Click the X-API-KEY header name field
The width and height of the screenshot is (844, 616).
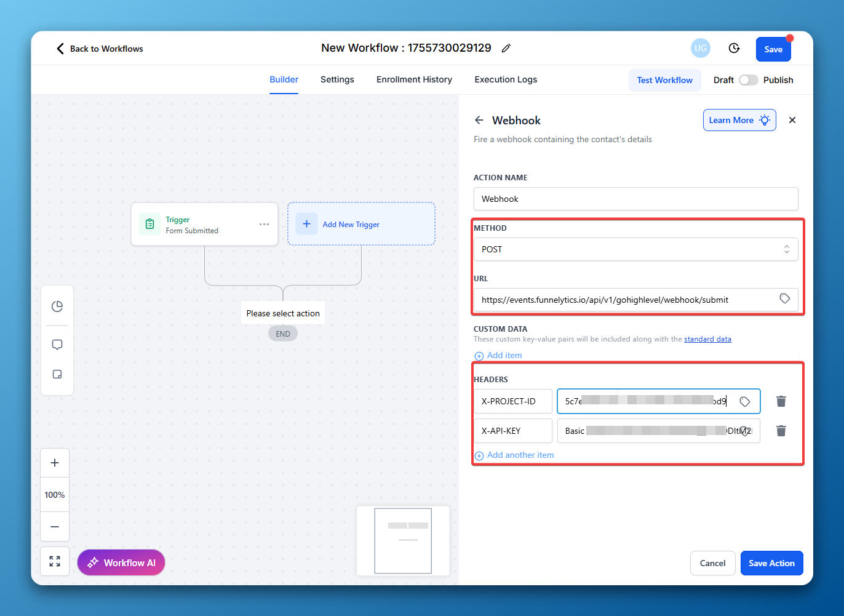click(513, 431)
